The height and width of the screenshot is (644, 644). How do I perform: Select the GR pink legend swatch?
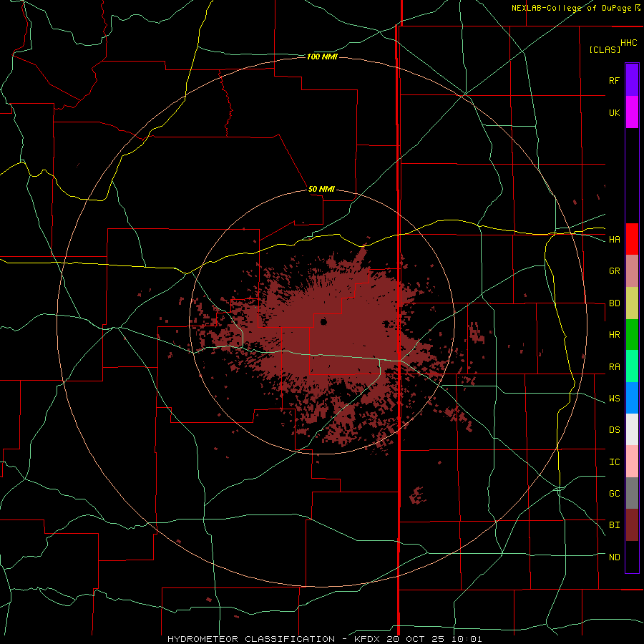632,271
